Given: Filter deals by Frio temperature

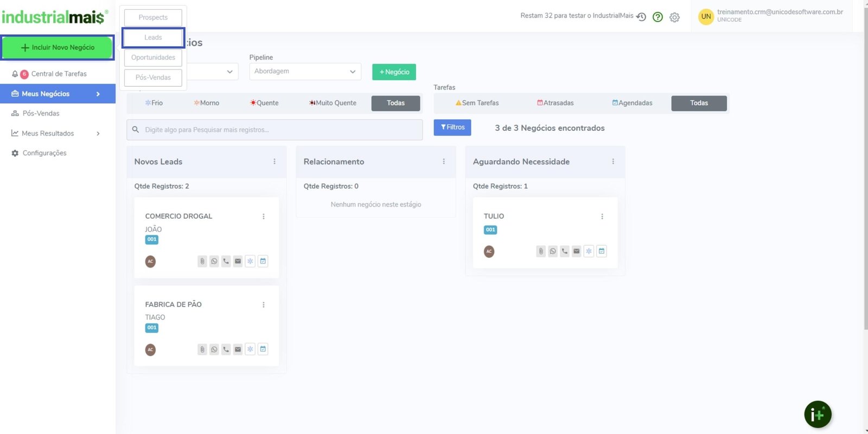Looking at the screenshot, I should point(154,103).
